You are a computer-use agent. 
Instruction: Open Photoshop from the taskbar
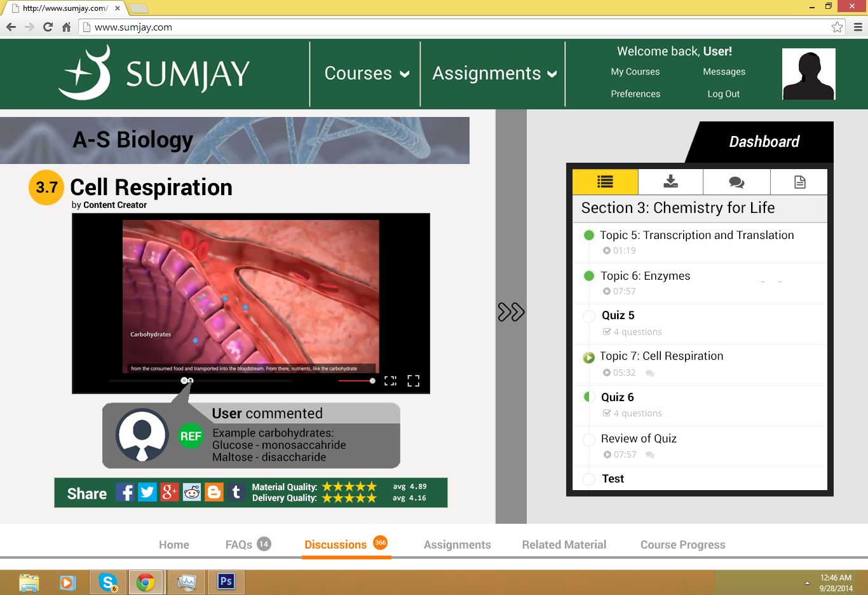pyautogui.click(x=226, y=582)
